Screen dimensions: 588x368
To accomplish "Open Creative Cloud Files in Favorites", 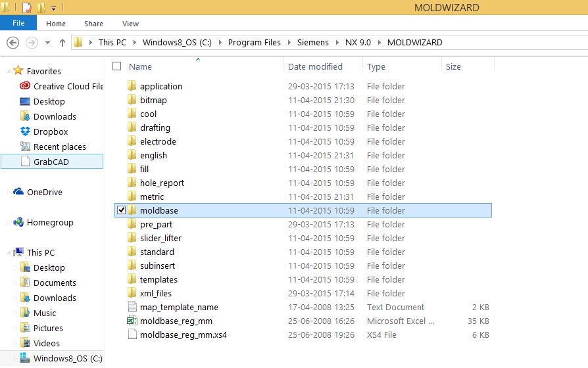I will pyautogui.click(x=62, y=86).
